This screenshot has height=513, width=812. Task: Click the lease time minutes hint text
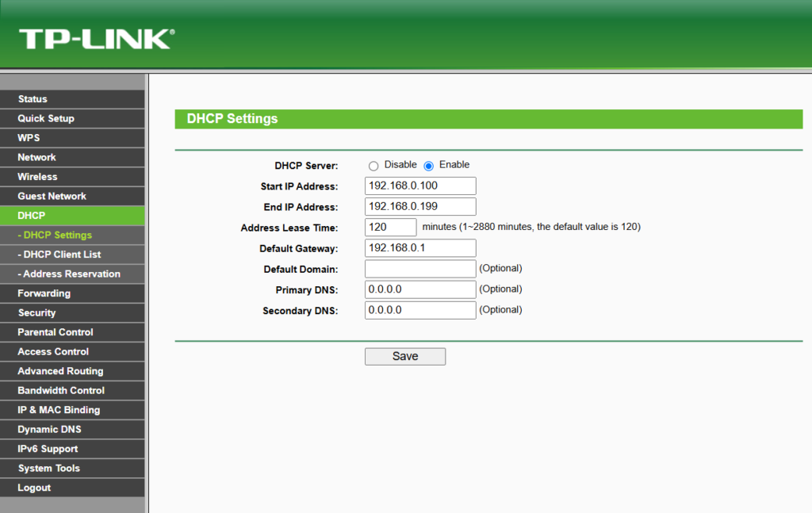point(531,227)
